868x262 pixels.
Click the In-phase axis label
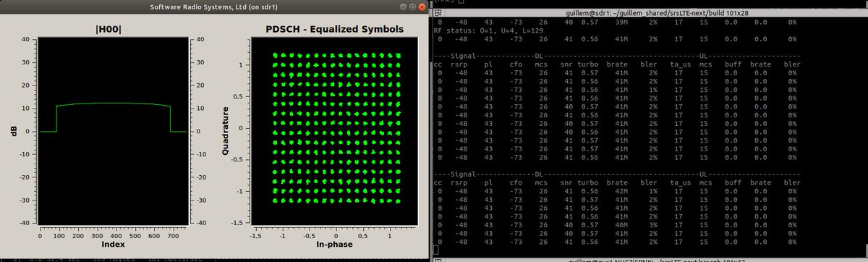334,245
